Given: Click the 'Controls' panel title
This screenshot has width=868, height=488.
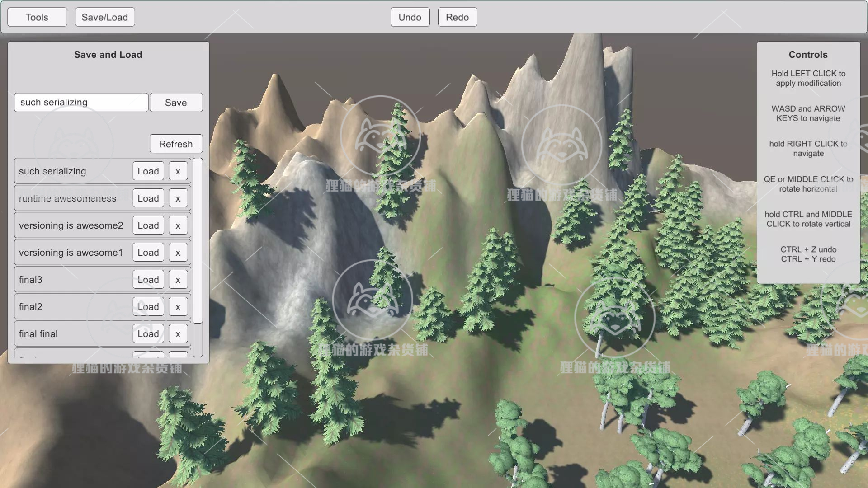Looking at the screenshot, I should click(x=808, y=55).
